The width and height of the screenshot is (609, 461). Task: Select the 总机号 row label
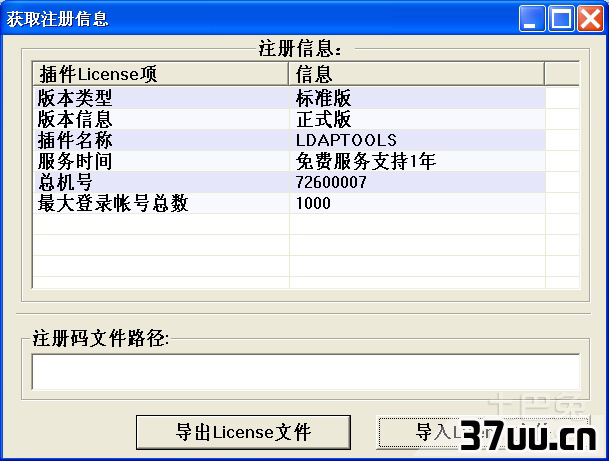pos(65,182)
